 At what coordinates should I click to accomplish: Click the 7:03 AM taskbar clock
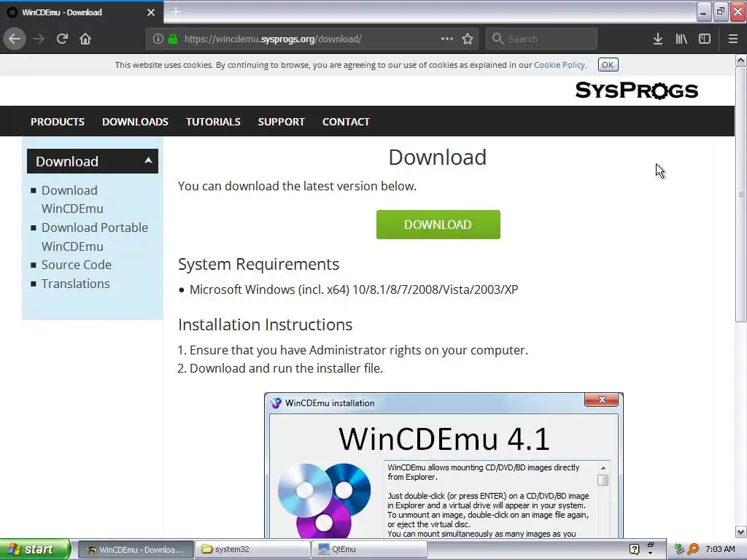[720, 549]
